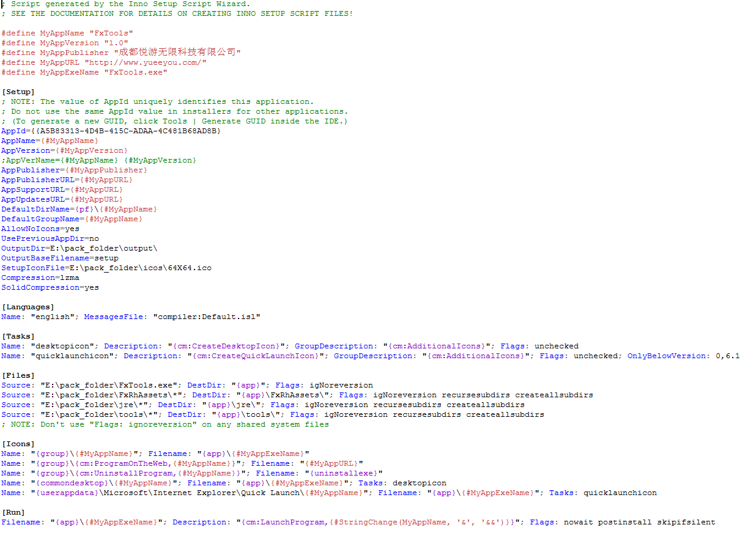The image size is (756, 533).
Task: Click the AppVersion={#MyAppVersion} line
Action: coord(65,150)
